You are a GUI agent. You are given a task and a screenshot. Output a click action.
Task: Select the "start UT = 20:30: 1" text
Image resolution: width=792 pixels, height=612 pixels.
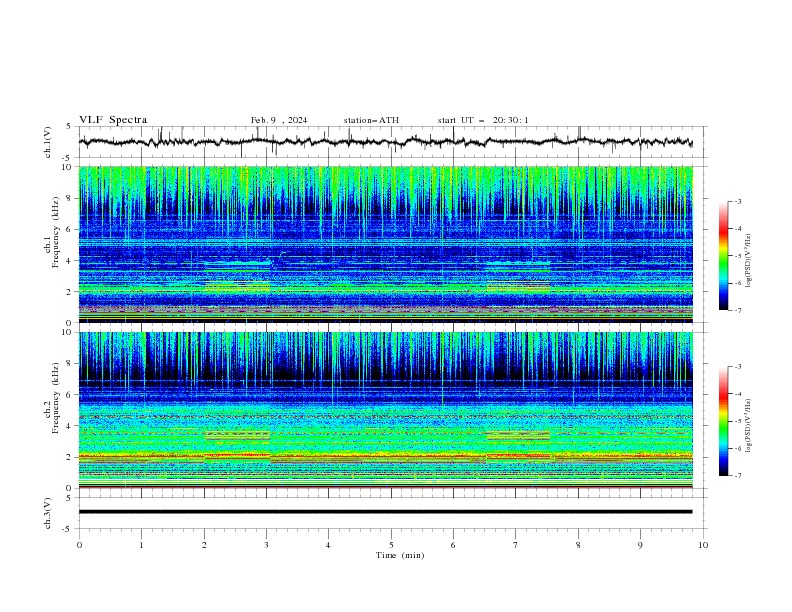[x=483, y=120]
